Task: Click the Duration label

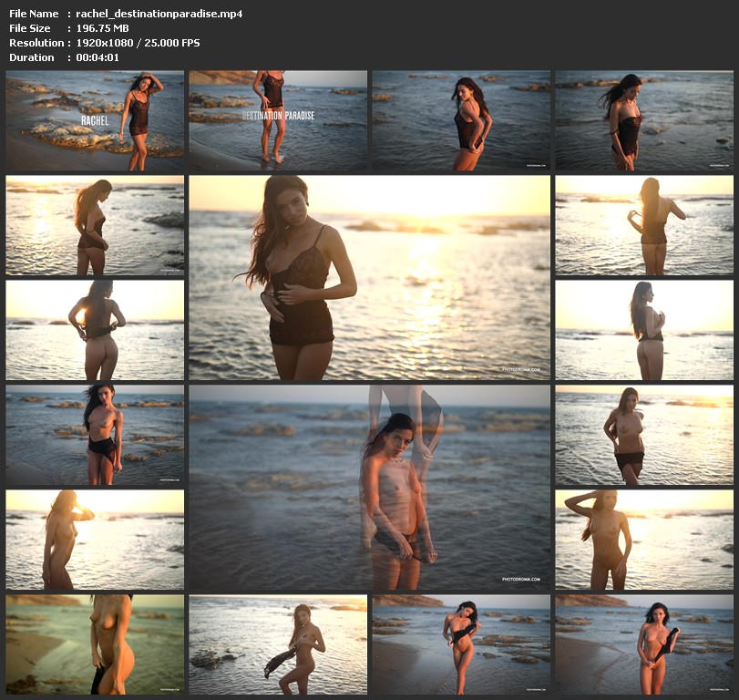Action: [x=32, y=57]
